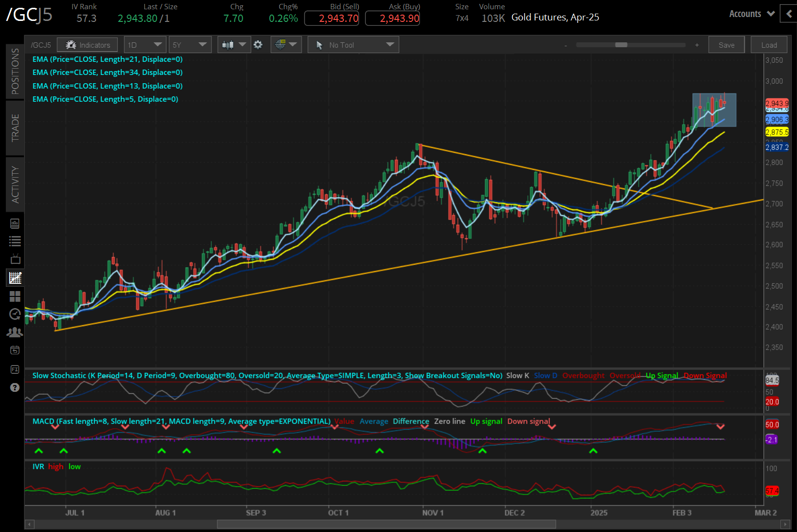
Task: Open the chart settings gear
Action: click(258, 45)
